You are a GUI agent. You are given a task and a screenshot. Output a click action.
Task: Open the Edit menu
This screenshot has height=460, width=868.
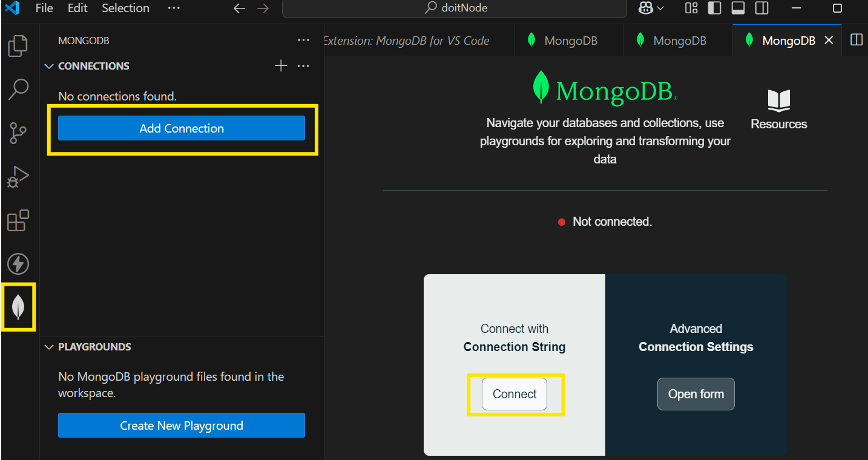pos(77,8)
